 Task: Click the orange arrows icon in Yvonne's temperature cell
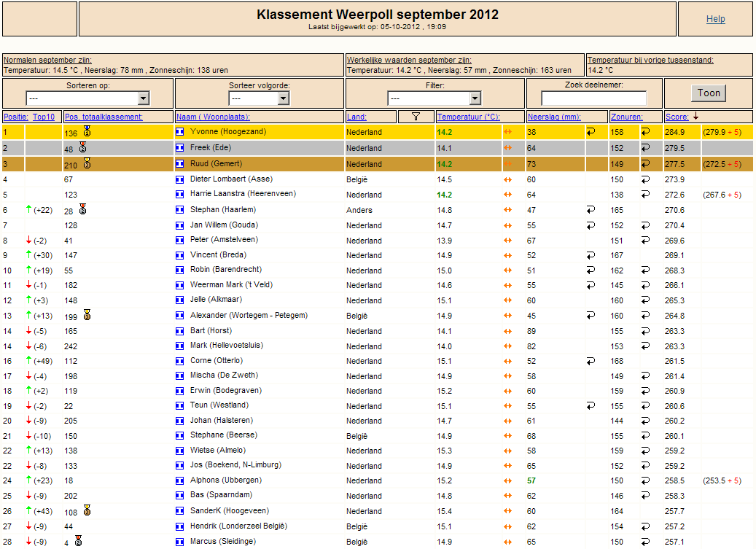[x=507, y=131]
